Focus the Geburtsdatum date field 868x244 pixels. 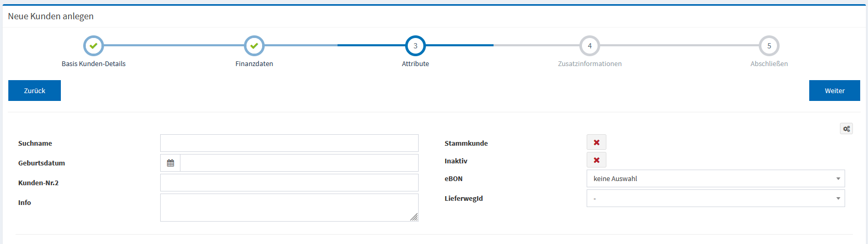299,163
